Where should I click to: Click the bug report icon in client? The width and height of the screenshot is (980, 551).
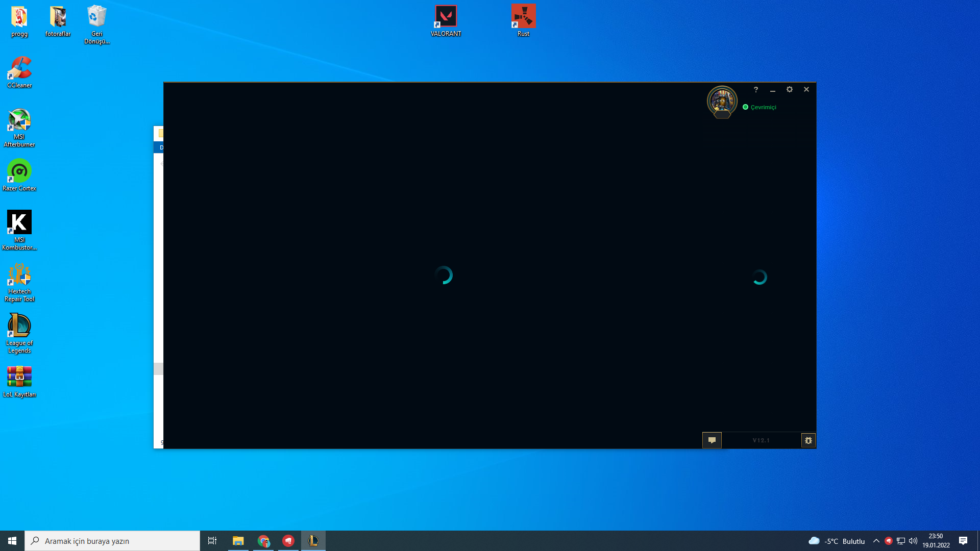coord(808,440)
